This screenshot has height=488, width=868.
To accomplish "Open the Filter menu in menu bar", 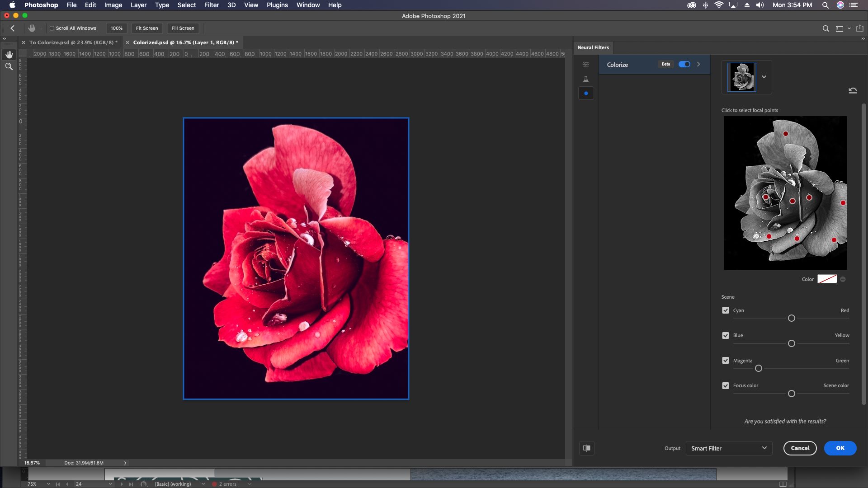I will coord(211,5).
